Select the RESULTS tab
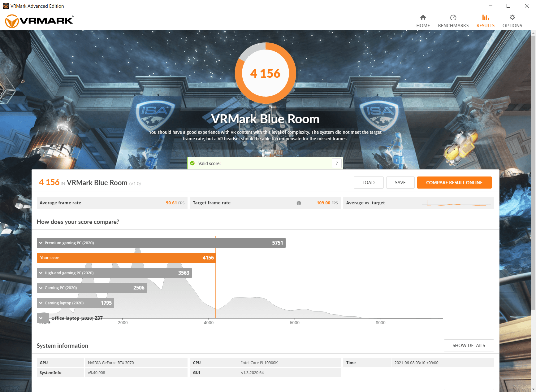Image resolution: width=536 pixels, height=392 pixels. coord(486,21)
